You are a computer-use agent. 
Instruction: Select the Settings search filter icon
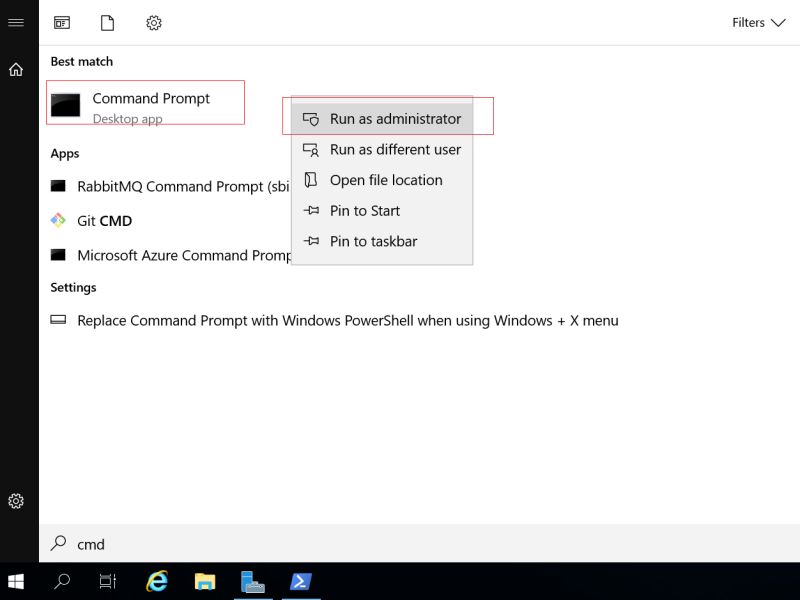click(x=154, y=22)
